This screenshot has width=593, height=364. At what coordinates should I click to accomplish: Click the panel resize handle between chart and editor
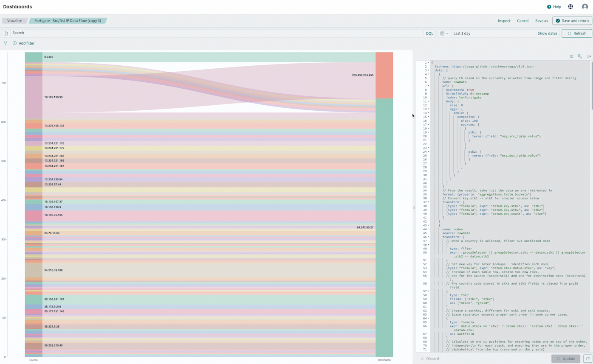414,207
